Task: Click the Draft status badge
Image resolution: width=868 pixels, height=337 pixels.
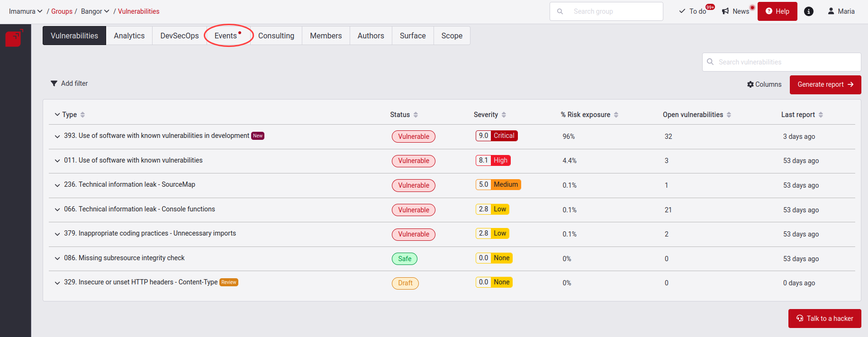Action: 405,283
